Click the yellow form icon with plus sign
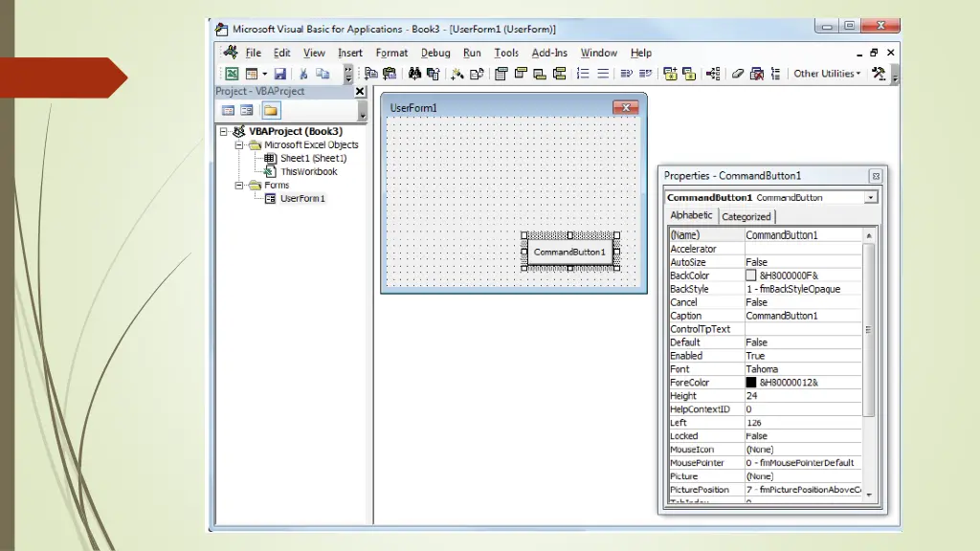980x551 pixels. (x=670, y=74)
